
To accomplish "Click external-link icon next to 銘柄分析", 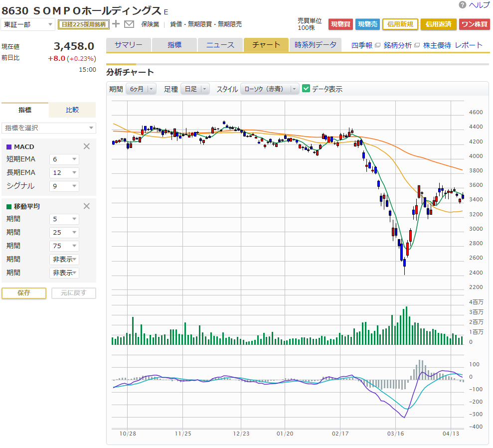I will [417, 45].
